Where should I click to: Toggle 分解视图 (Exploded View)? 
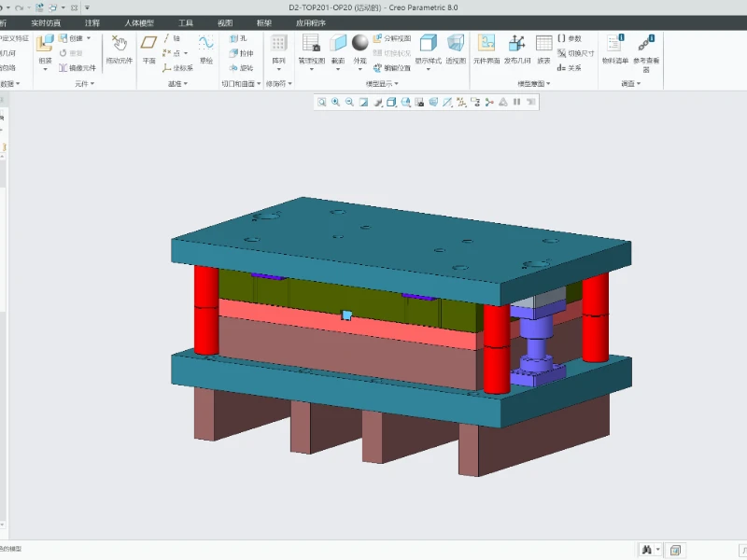pyautogui.click(x=392, y=38)
